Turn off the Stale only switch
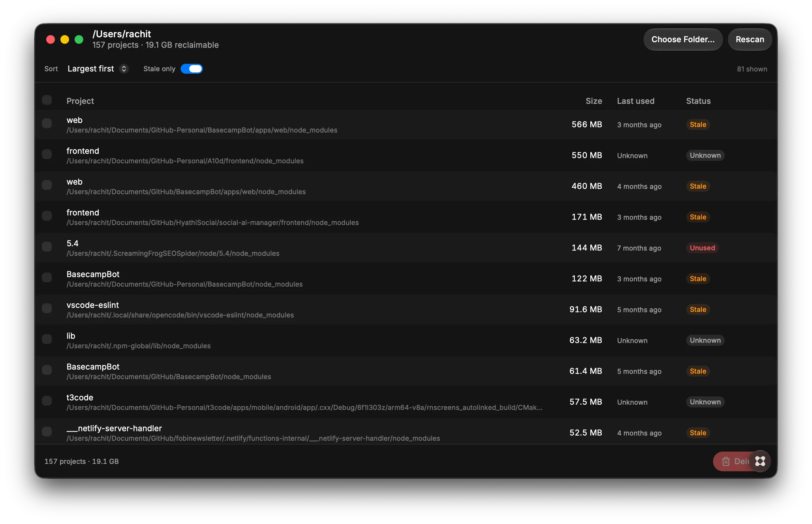The width and height of the screenshot is (812, 524). [x=192, y=69]
